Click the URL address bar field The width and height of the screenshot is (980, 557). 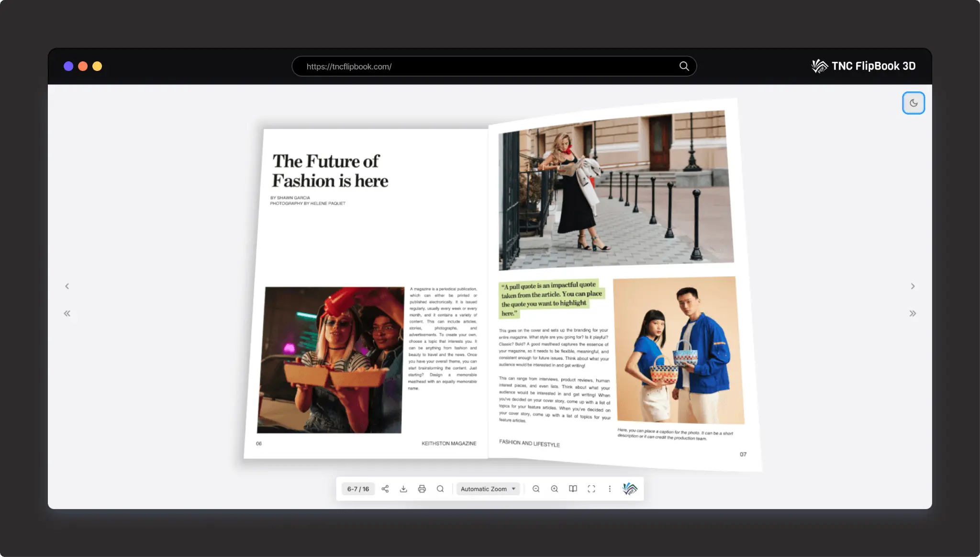(x=494, y=66)
